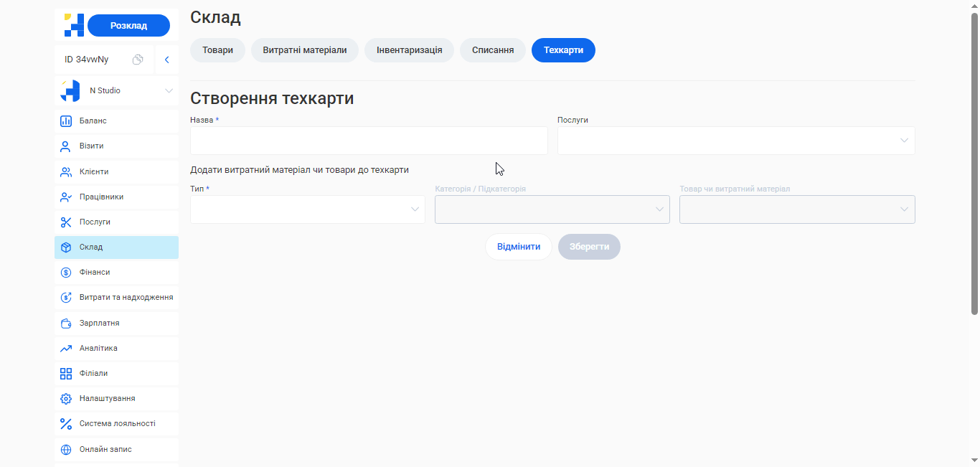This screenshot has width=980, height=467.
Task: Click the Назва input field
Action: point(368,141)
